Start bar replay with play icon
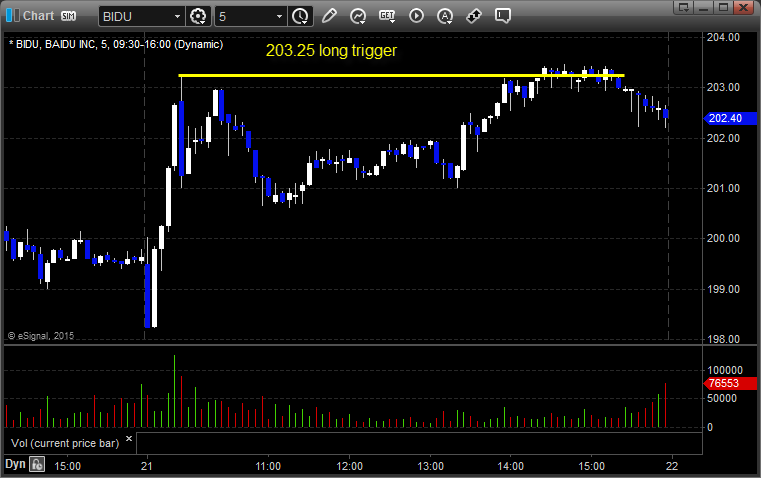The image size is (761, 478). point(416,16)
